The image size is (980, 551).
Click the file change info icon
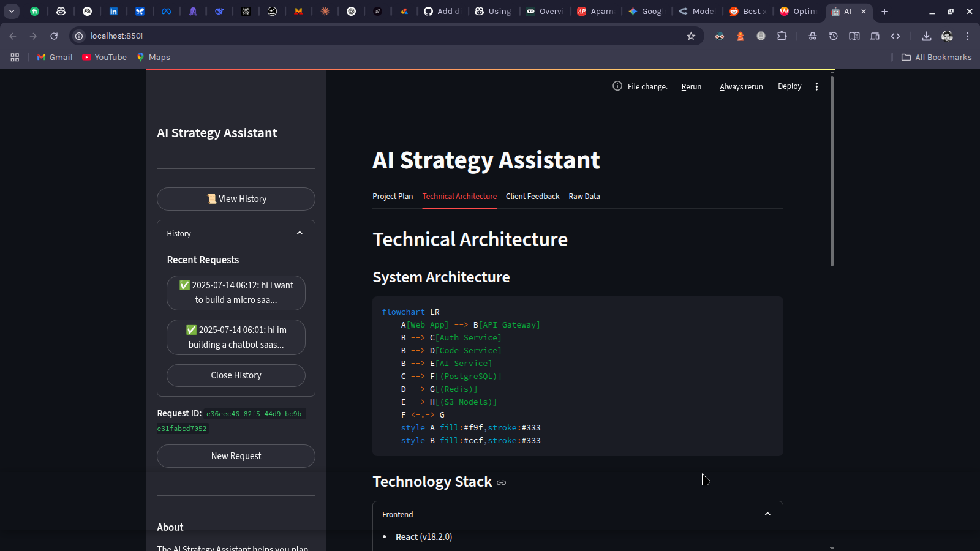(x=617, y=86)
